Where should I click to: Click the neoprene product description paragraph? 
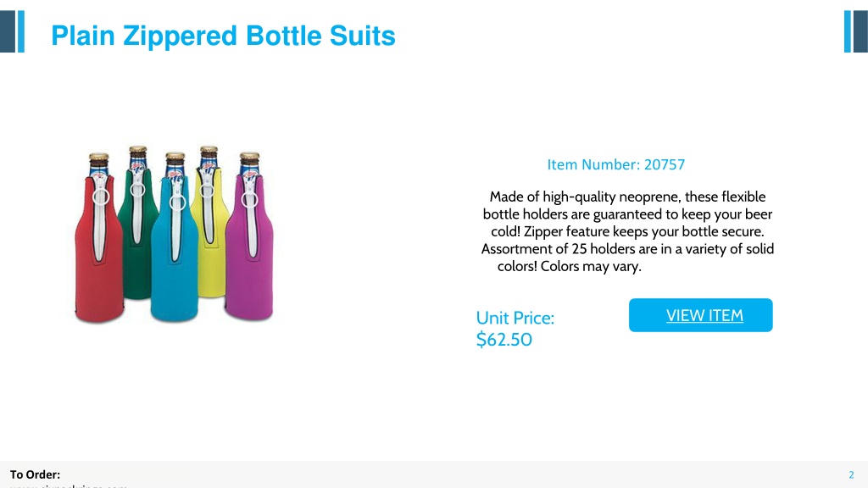627,231
